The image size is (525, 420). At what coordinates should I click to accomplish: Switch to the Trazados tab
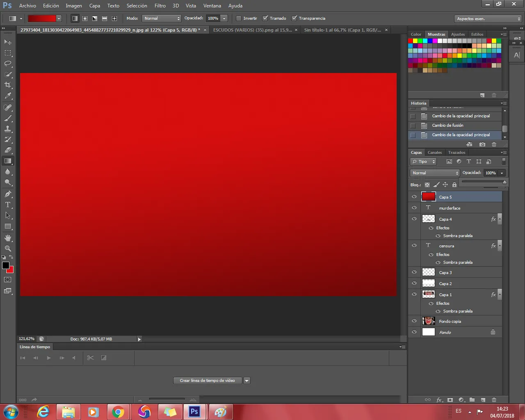click(457, 153)
